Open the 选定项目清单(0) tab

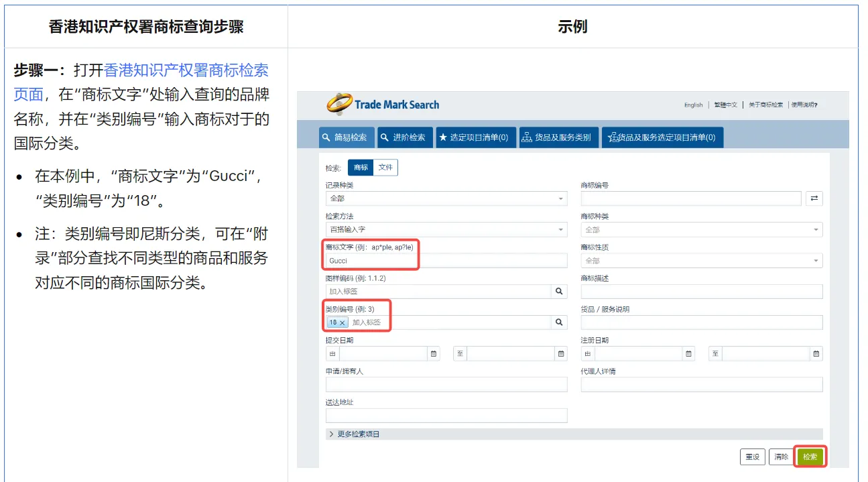point(475,137)
